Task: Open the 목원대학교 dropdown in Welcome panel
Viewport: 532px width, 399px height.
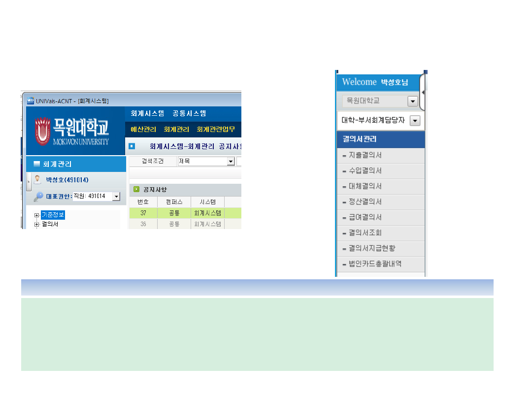Action: [x=413, y=101]
